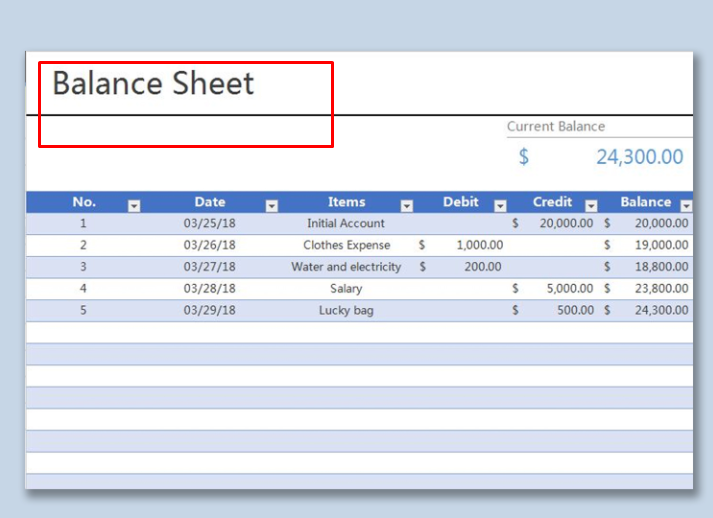Open the No. column filter dropdown

(134, 205)
